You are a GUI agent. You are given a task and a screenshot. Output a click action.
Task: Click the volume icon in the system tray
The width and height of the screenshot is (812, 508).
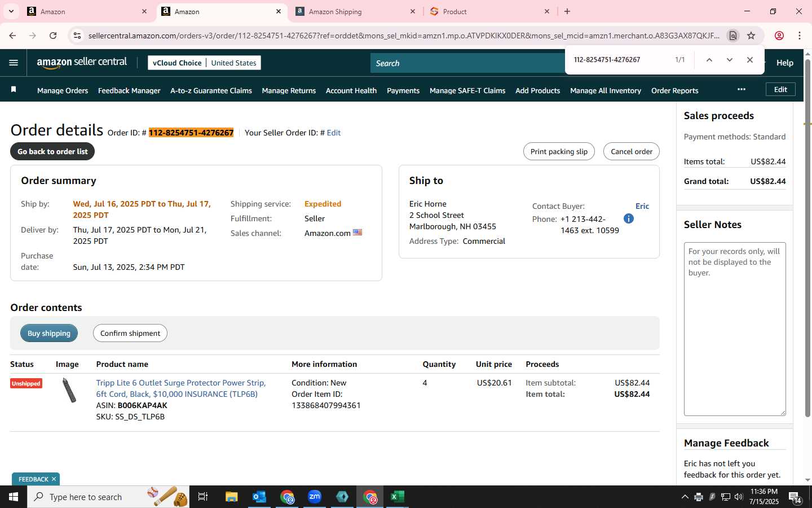(739, 497)
